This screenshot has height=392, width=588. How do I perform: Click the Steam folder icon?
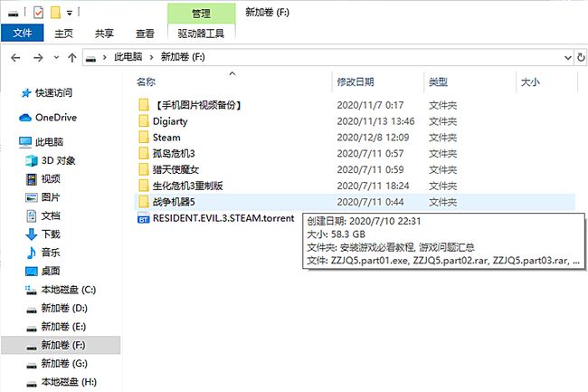(x=144, y=138)
